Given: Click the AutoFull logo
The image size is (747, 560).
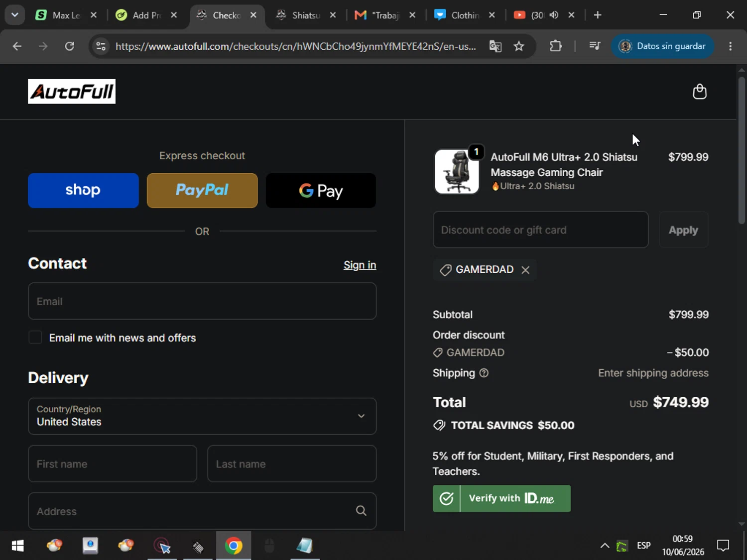Looking at the screenshot, I should [x=72, y=92].
